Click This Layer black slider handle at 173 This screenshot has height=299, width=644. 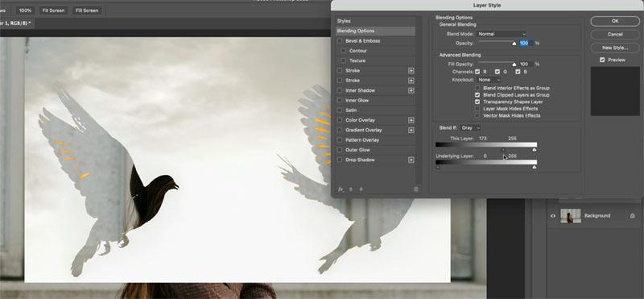click(x=504, y=150)
